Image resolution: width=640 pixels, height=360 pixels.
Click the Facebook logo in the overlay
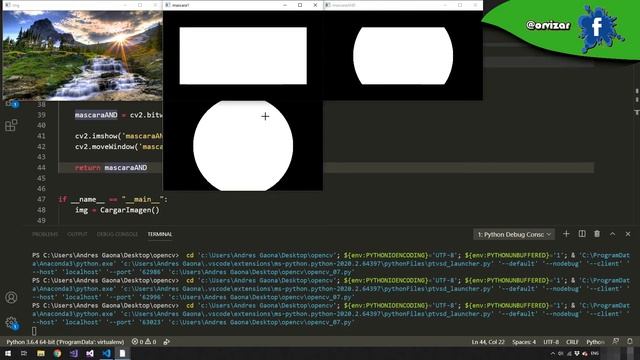click(597, 28)
